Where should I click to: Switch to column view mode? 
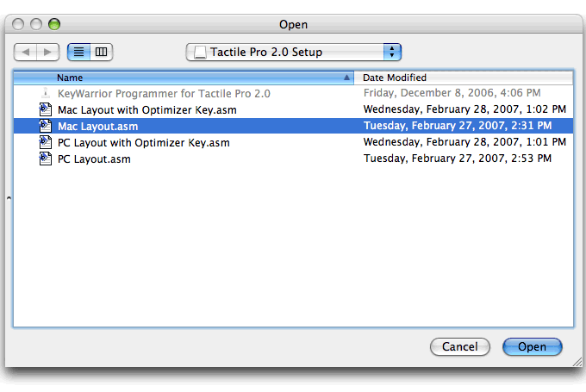coord(102,52)
